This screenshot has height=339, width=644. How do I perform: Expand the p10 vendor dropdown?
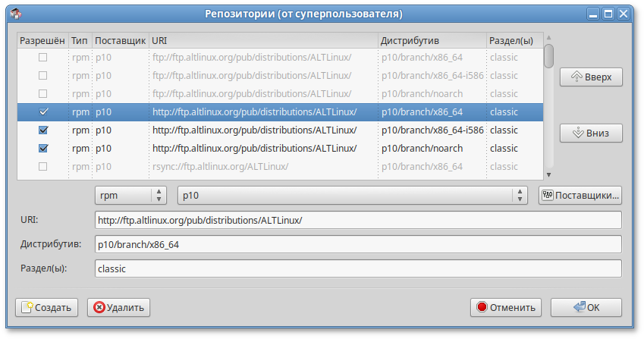tap(352, 195)
